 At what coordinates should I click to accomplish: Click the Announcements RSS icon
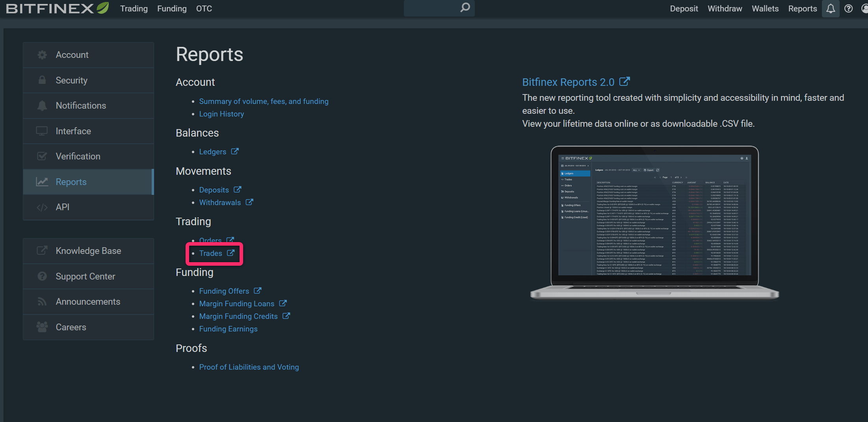[42, 302]
